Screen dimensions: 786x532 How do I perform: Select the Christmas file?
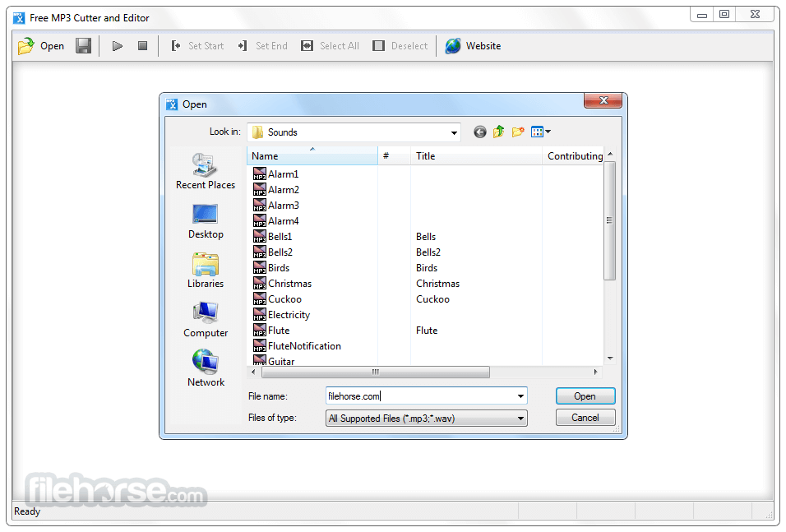point(289,284)
